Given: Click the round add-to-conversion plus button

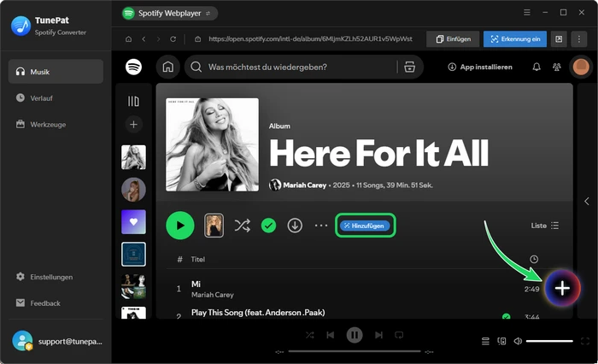Looking at the screenshot, I should click(x=562, y=288).
